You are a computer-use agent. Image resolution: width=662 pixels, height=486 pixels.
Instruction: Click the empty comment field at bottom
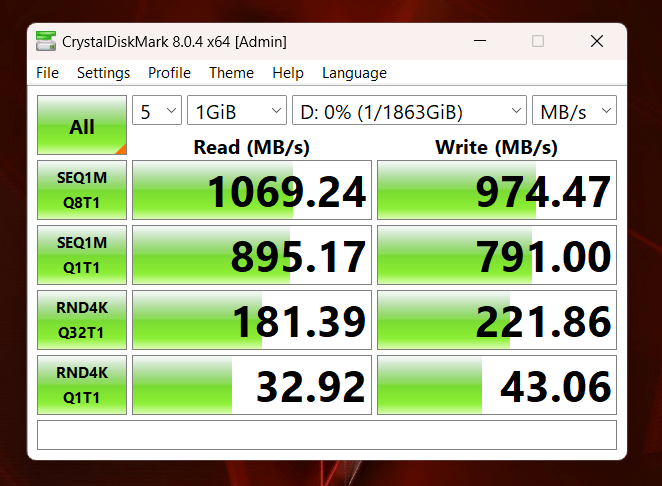pyautogui.click(x=326, y=435)
